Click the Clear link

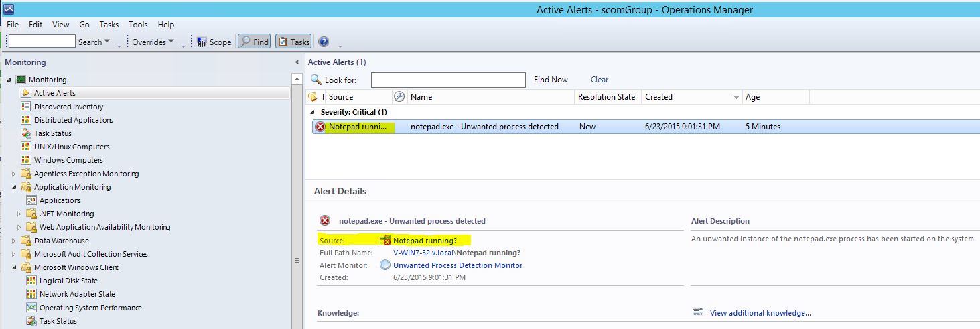click(600, 80)
